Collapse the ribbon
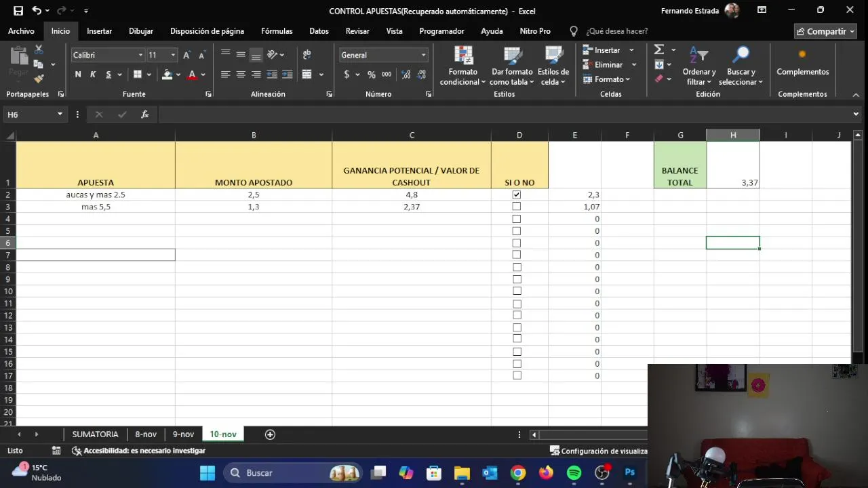Viewport: 868px width, 488px height. pyautogui.click(x=856, y=95)
